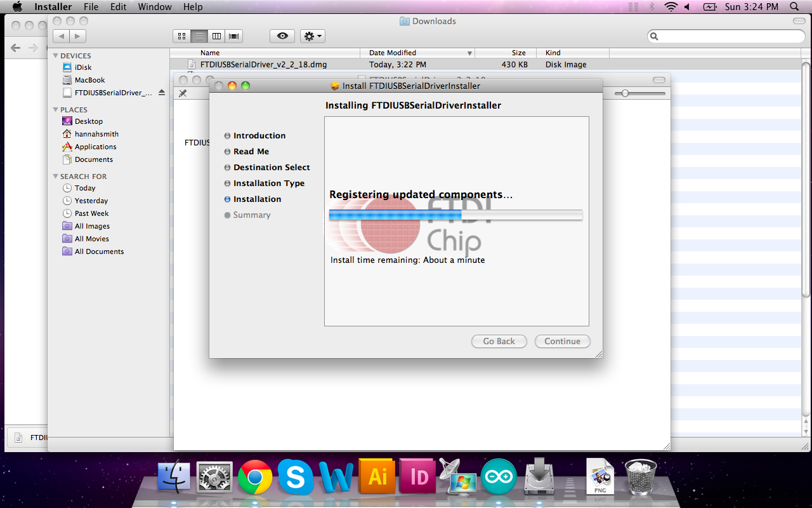Collapse the DEVICES sidebar section
This screenshot has width=812, height=508.
(55, 56)
